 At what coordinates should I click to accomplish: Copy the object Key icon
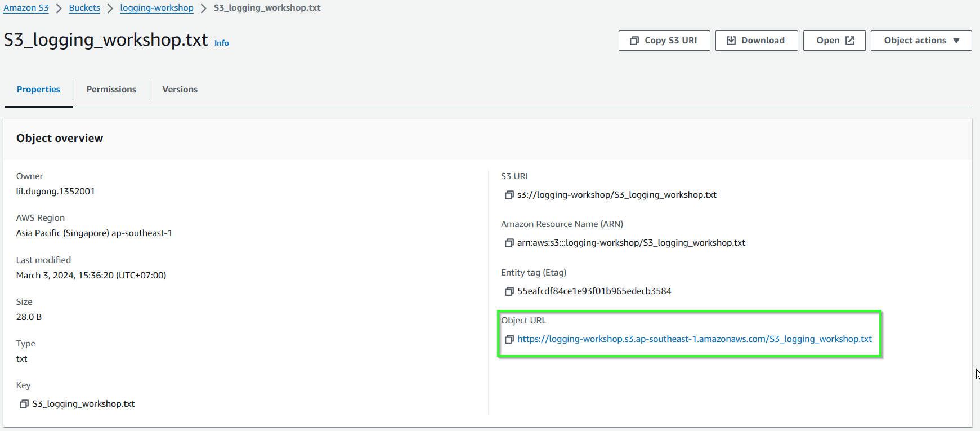tap(24, 404)
